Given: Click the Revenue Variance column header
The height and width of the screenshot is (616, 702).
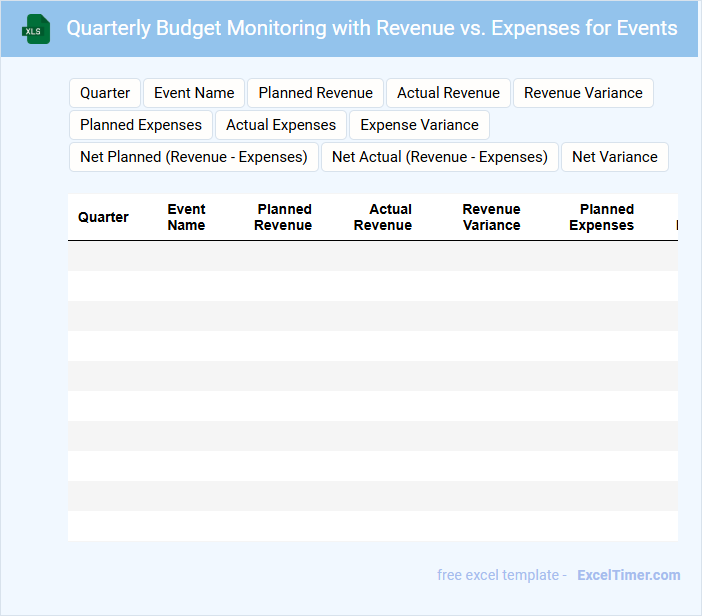Looking at the screenshot, I should pyautogui.click(x=491, y=217).
